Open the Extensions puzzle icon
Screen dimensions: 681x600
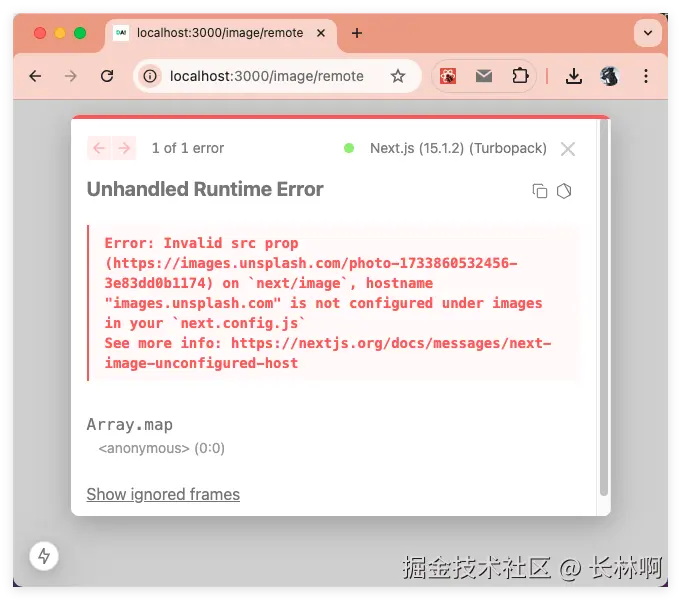520,76
